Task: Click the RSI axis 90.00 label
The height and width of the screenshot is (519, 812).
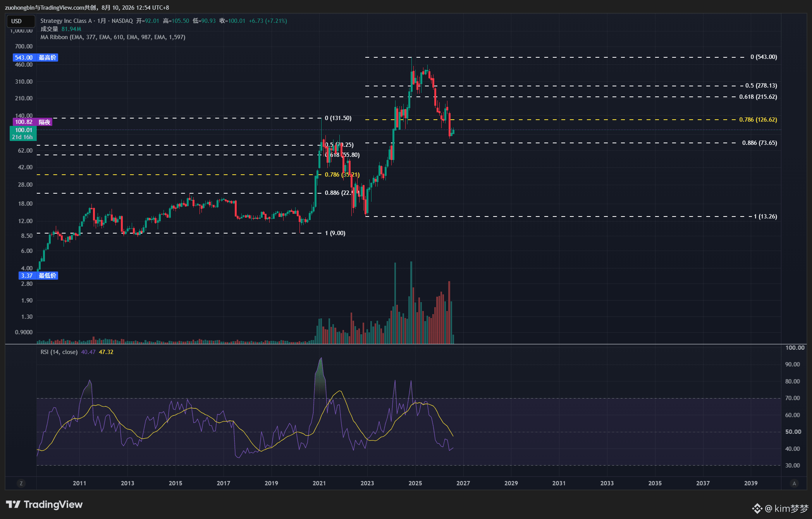Action: tap(793, 364)
